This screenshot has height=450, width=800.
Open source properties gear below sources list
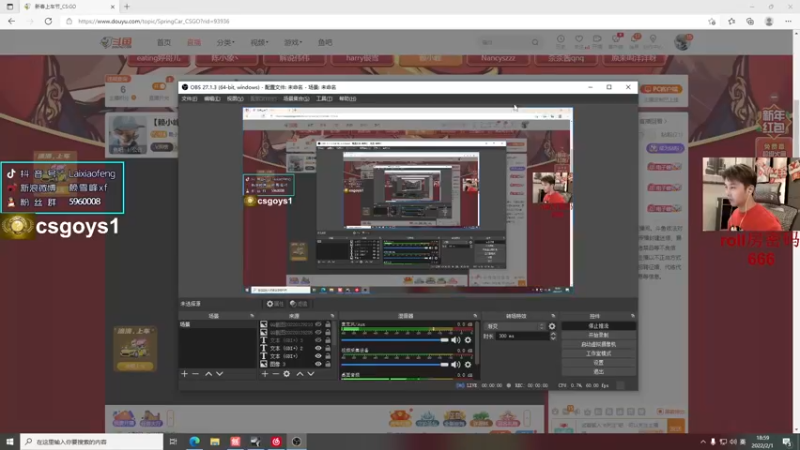287,374
